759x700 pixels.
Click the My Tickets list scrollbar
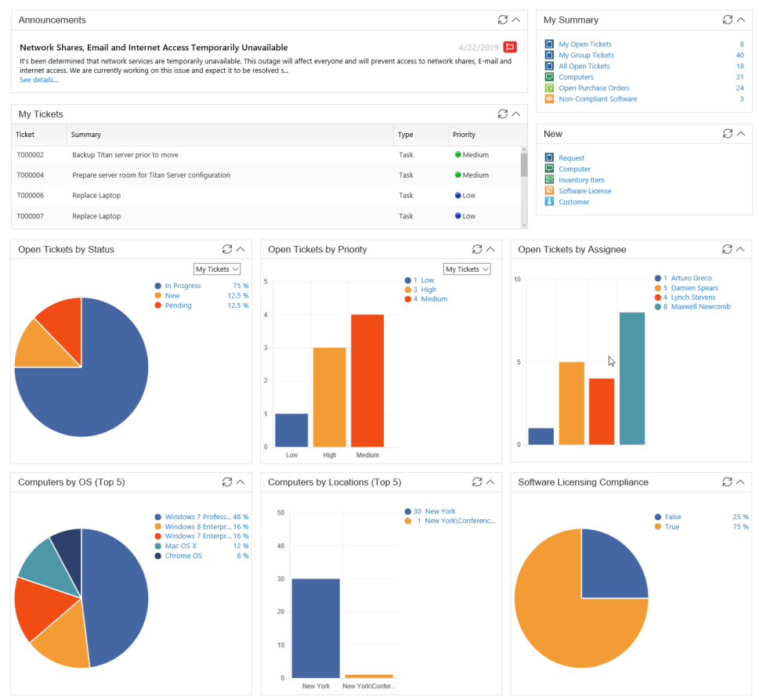[x=523, y=164]
